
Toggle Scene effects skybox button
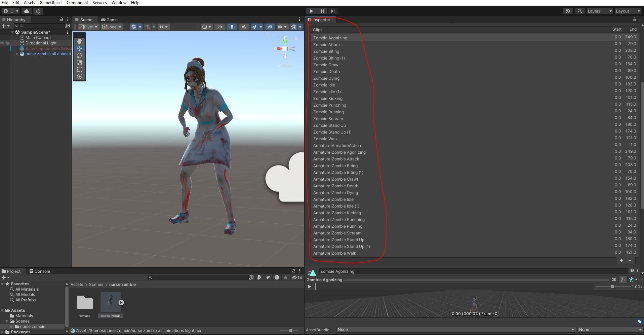click(254, 27)
